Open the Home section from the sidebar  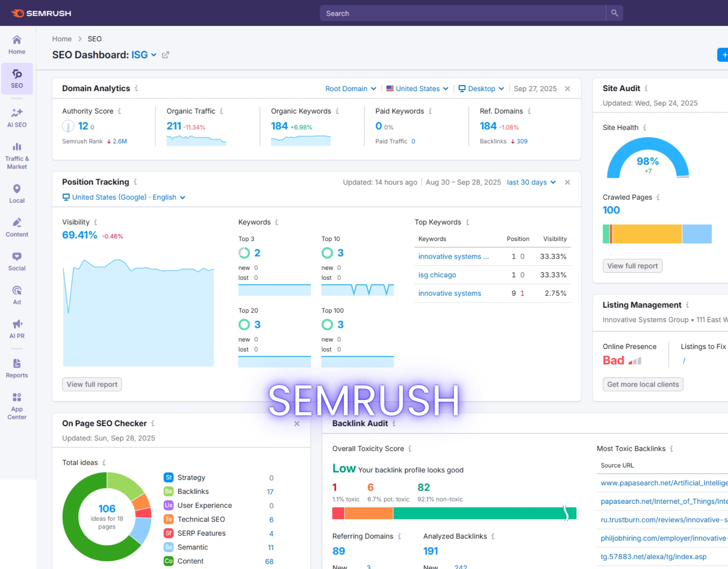tap(17, 44)
